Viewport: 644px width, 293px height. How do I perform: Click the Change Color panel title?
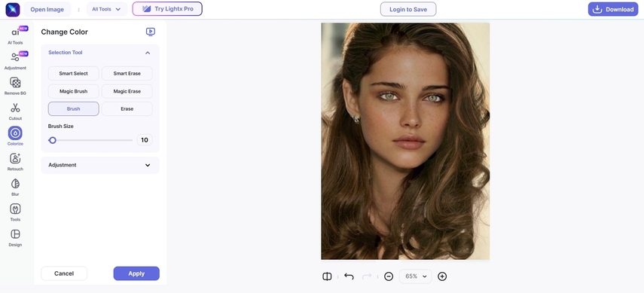(65, 32)
